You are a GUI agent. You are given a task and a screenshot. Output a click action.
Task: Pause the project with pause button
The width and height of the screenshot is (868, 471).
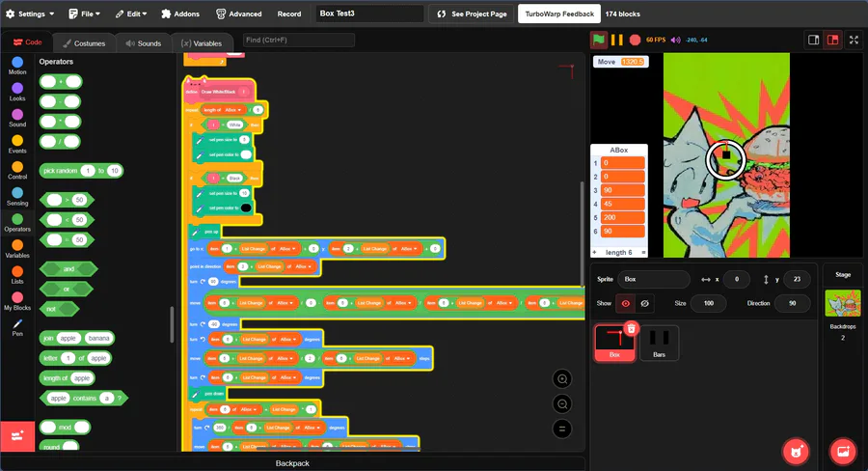616,40
